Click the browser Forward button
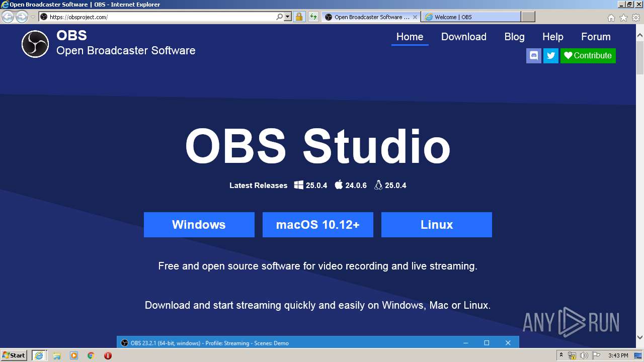 click(21, 17)
